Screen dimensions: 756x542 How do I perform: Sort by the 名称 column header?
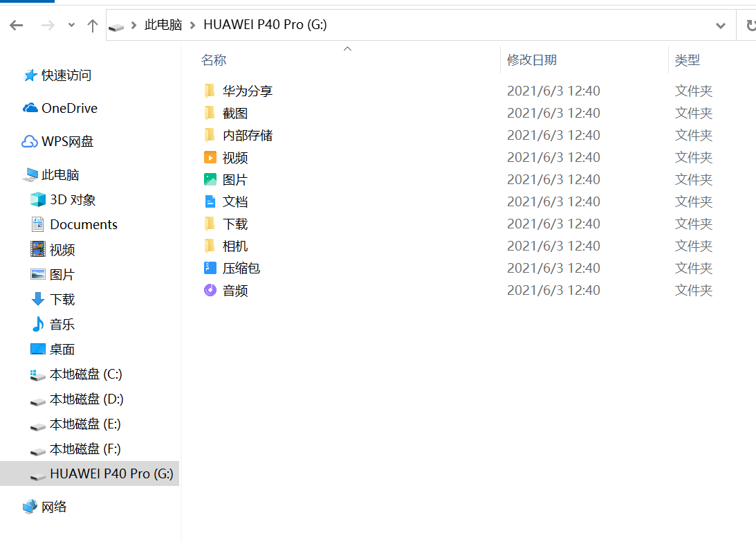point(214,60)
